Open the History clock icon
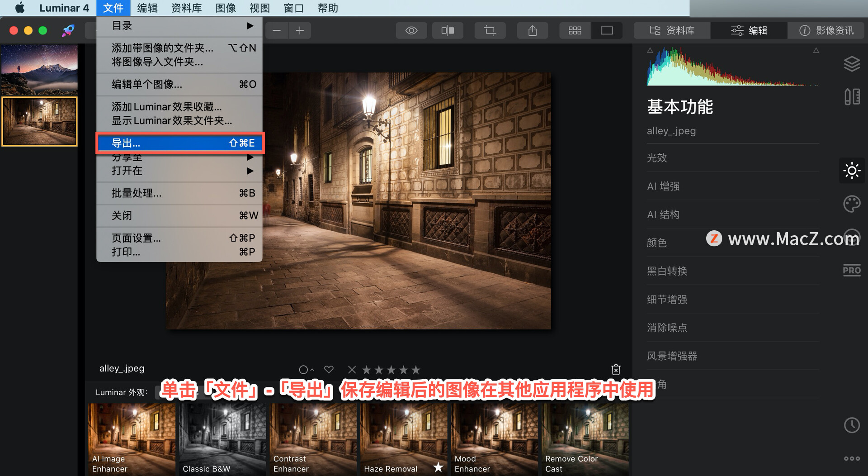868x476 pixels. (852, 425)
